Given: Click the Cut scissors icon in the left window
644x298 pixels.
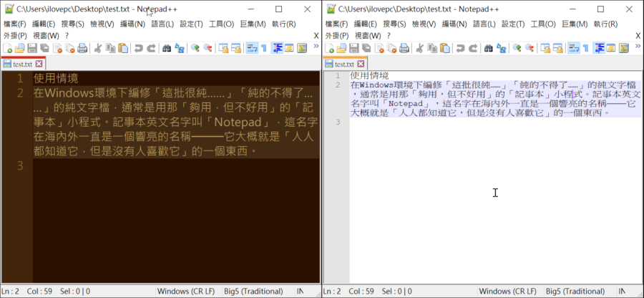Looking at the screenshot, I should [98, 49].
